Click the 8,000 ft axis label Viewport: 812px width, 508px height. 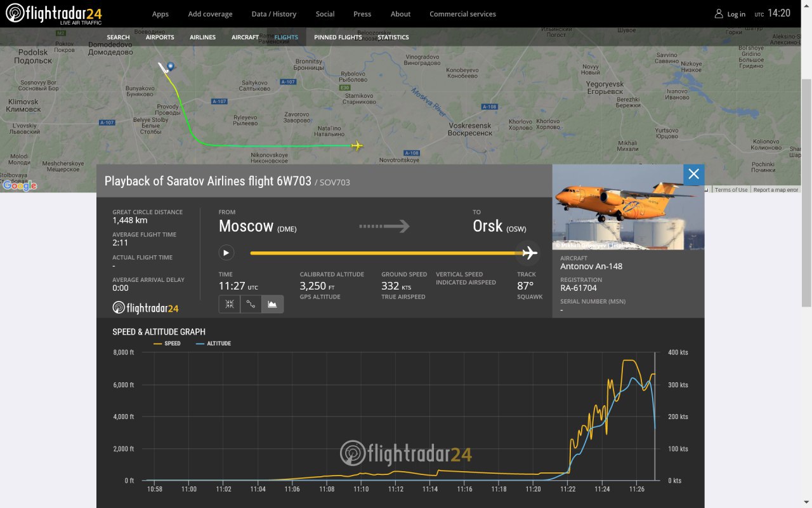pyautogui.click(x=123, y=352)
